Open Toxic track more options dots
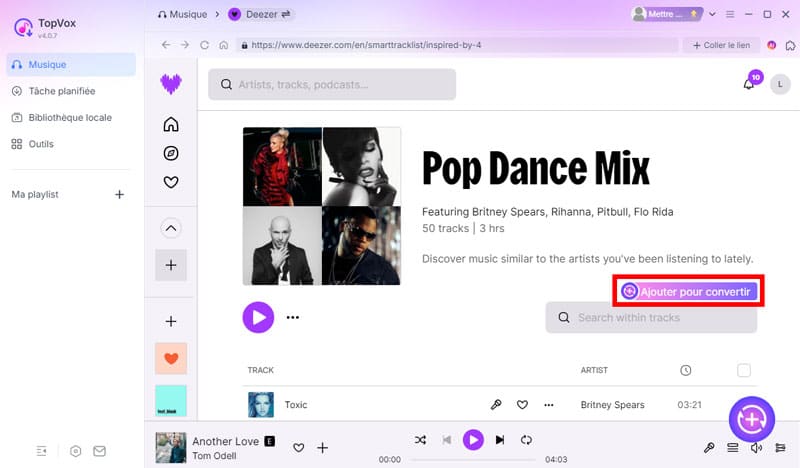 [x=548, y=405]
